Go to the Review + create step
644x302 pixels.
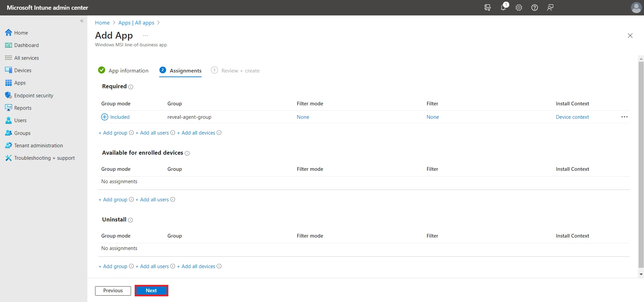[x=235, y=70]
